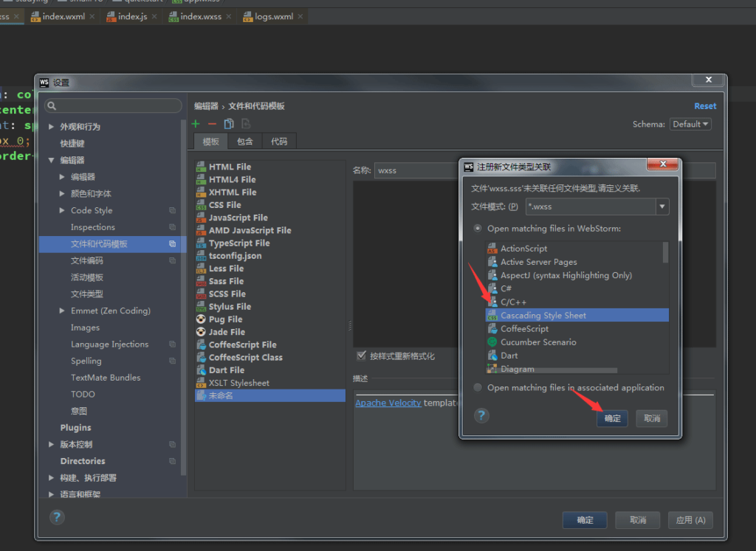This screenshot has width=756, height=551.
Task: Switch to the 包含 tab
Action: click(x=244, y=141)
